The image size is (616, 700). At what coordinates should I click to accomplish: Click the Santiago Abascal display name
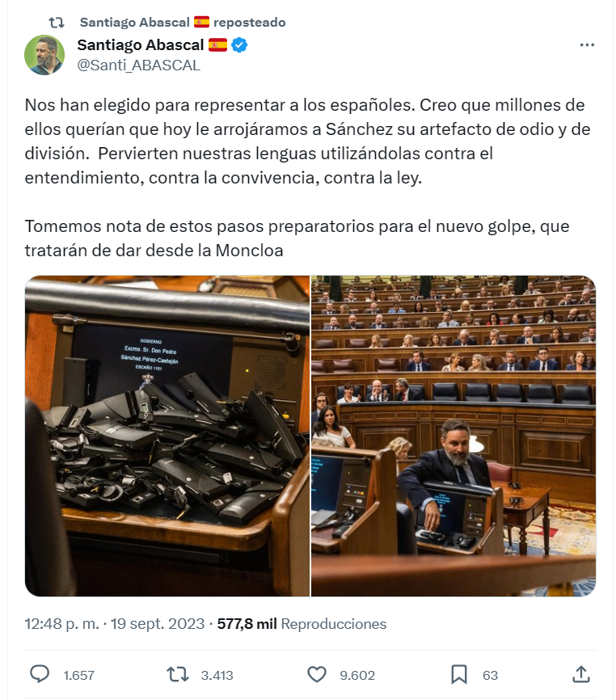[140, 45]
